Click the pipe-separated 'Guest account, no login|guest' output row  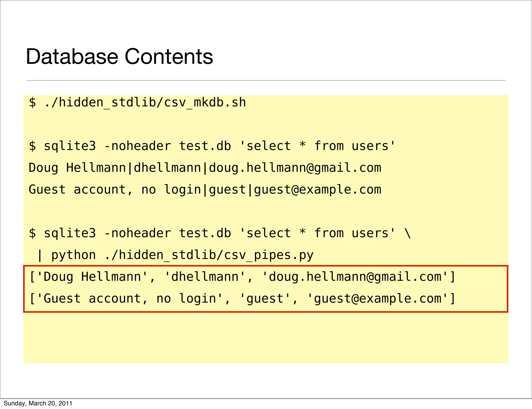(x=205, y=189)
